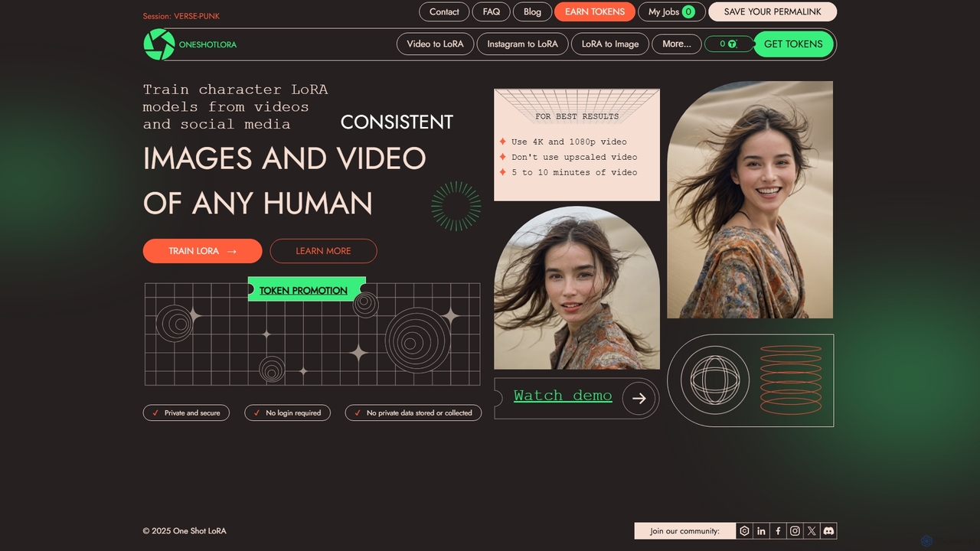The image size is (980, 551).
Task: Open My Jobs list
Action: [x=671, y=11]
